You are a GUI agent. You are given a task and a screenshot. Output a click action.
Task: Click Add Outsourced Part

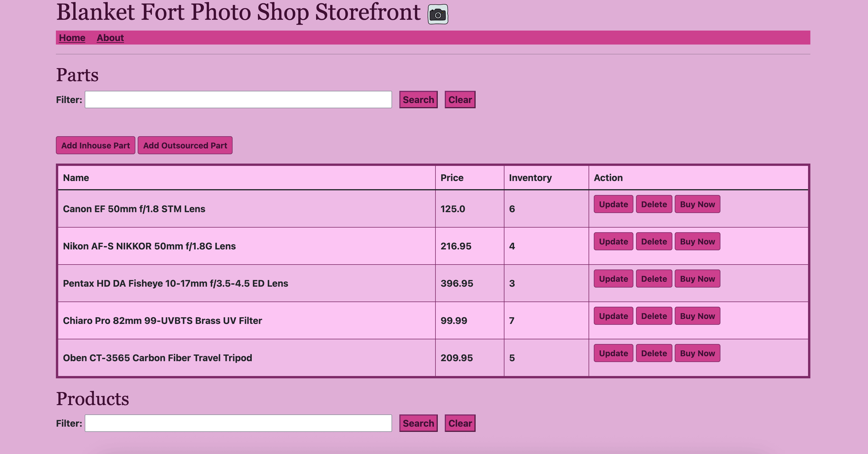coord(185,145)
